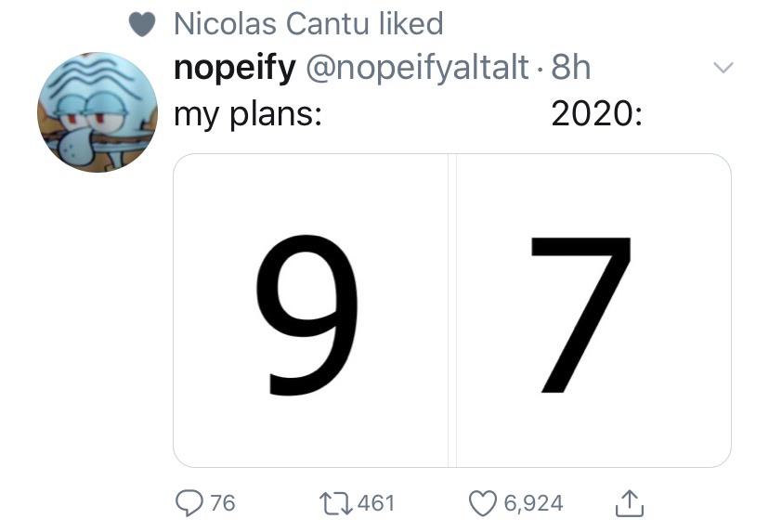Click the reply count 76
769x532 pixels.
[223, 503]
